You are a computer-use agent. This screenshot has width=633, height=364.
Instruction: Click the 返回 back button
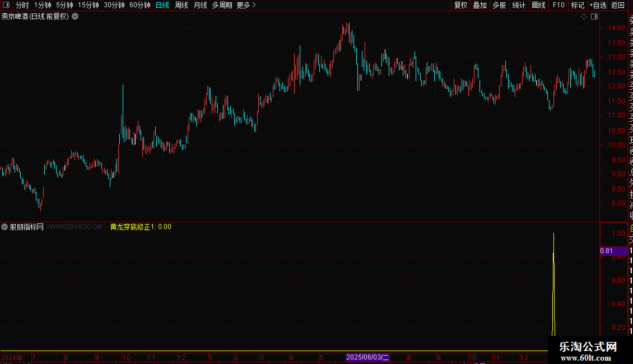pyautogui.click(x=618, y=5)
